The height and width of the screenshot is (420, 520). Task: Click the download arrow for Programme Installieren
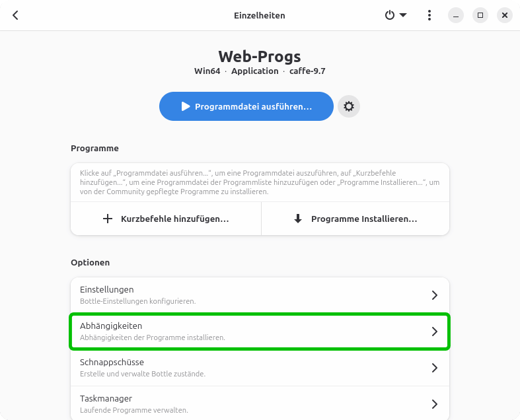298,219
